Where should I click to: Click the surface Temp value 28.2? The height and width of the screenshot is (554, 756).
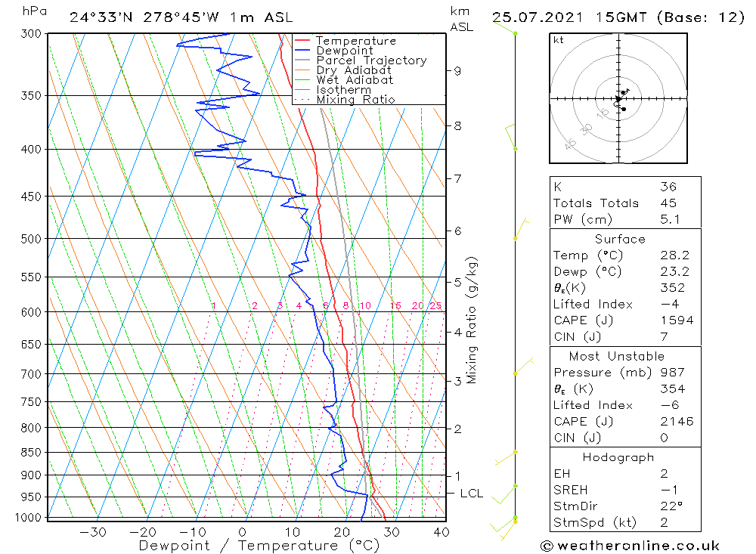coord(675,255)
